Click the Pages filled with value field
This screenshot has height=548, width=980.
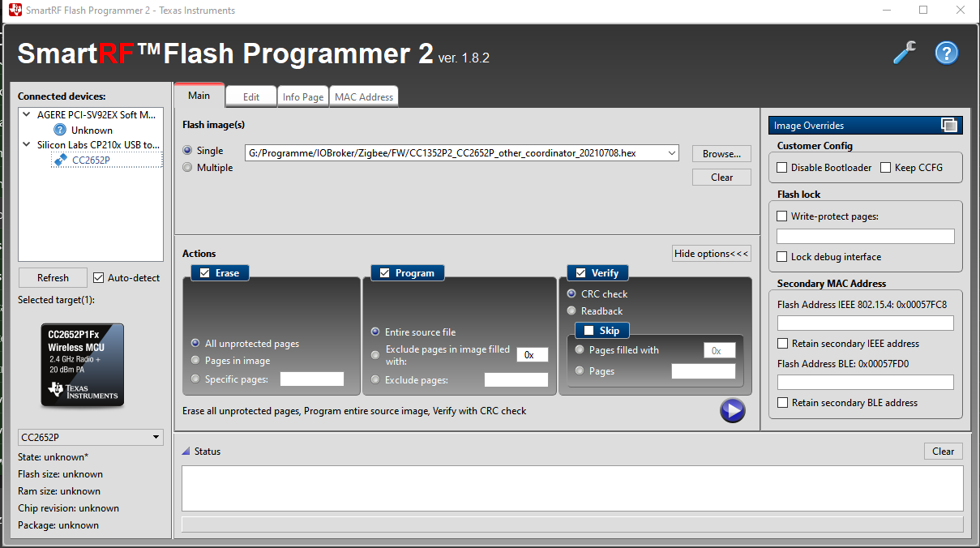click(719, 350)
